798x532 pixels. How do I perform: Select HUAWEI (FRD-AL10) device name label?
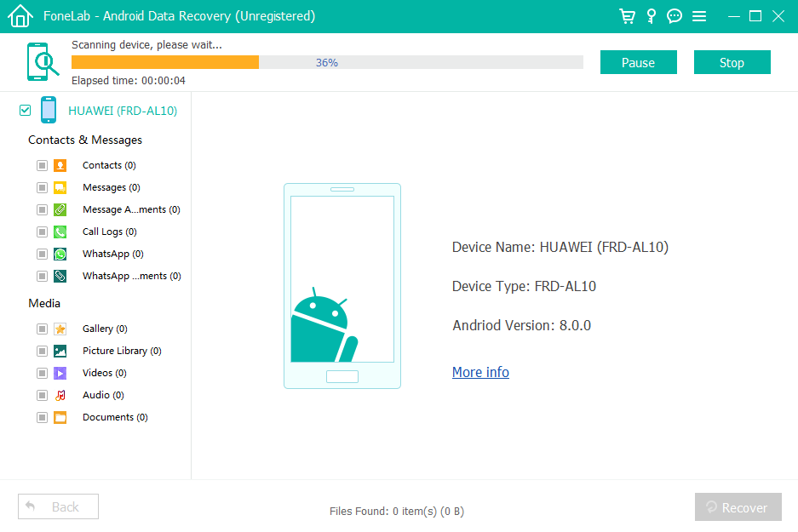[123, 111]
